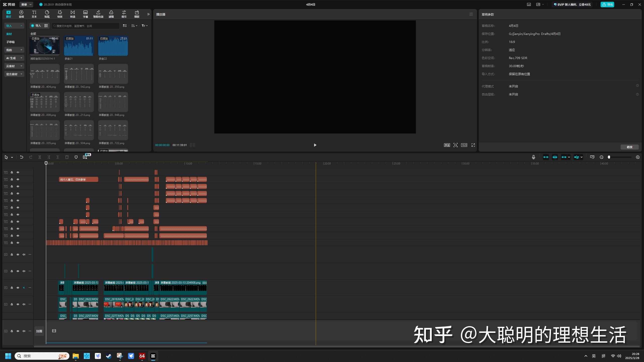Hide the topmost subtitle track with its eye icon
This screenshot has height=362, width=644.
click(x=18, y=172)
